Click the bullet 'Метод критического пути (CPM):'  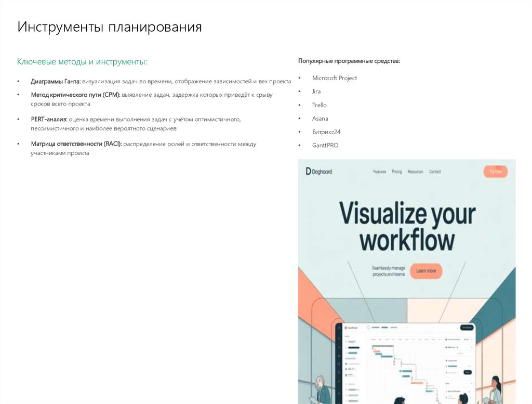click(x=75, y=95)
